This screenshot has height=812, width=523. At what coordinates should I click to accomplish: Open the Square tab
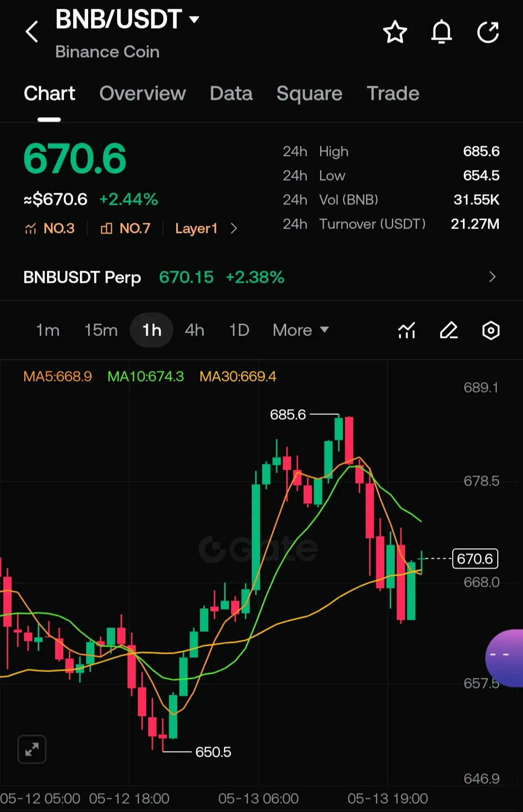coord(309,93)
